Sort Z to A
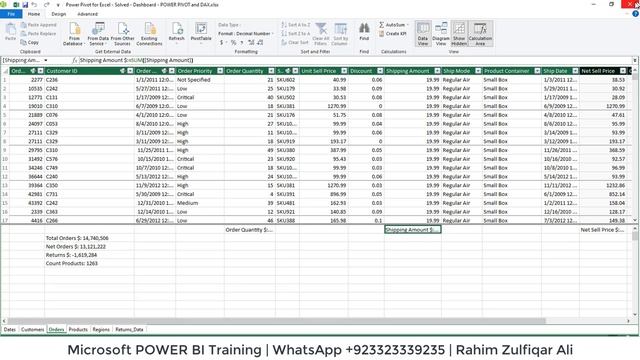Screen dimensions: 640x360 296,33
